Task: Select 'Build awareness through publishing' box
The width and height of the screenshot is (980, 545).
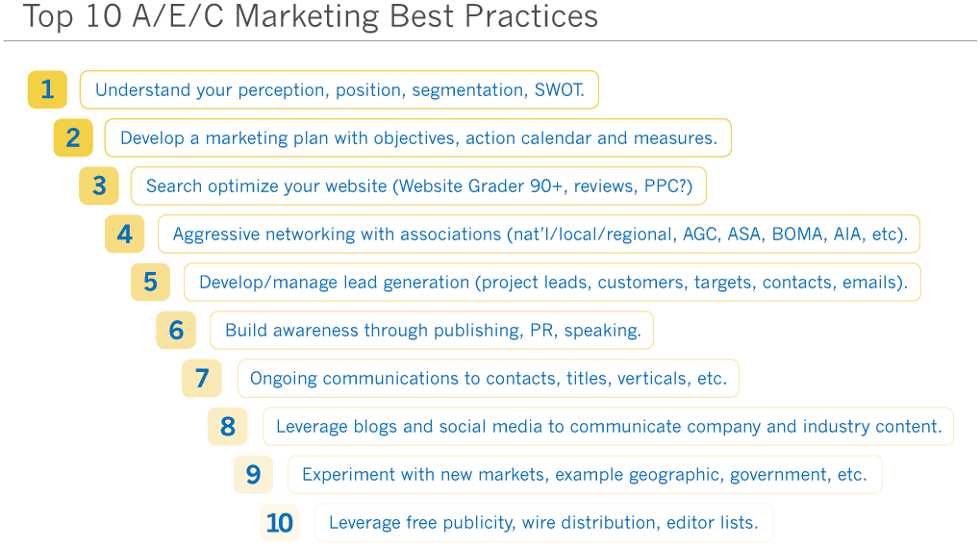Action: click(x=432, y=330)
